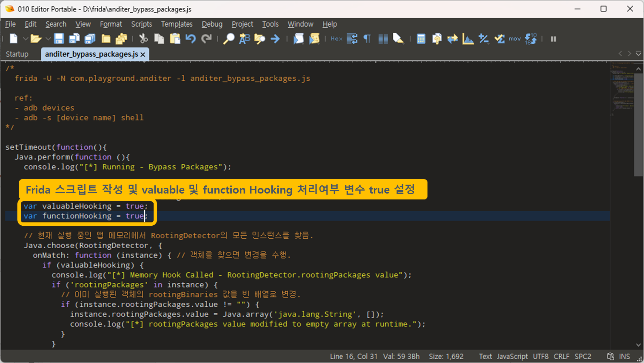Click the Open File folder icon
644x363 pixels.
(36, 38)
